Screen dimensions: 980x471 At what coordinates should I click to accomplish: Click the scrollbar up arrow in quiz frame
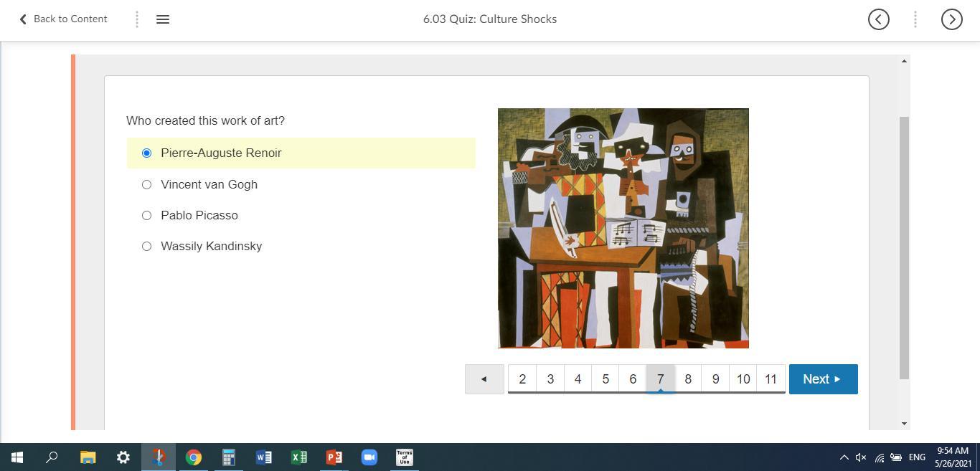[x=904, y=61]
